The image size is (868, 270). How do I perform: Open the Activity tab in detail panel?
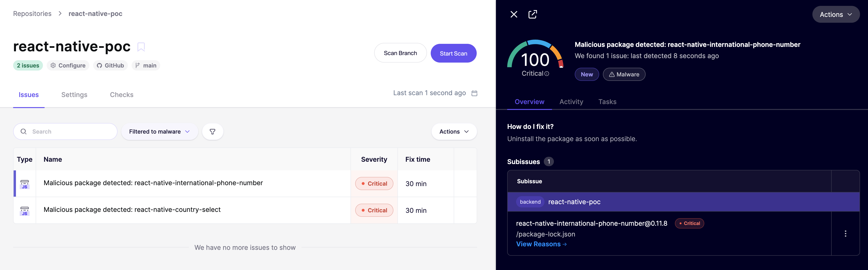(x=571, y=102)
